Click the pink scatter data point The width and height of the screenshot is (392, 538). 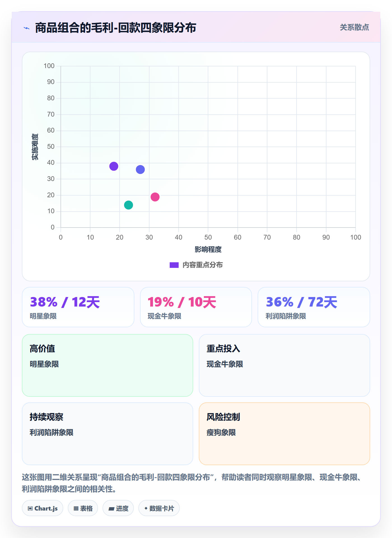pos(155,197)
